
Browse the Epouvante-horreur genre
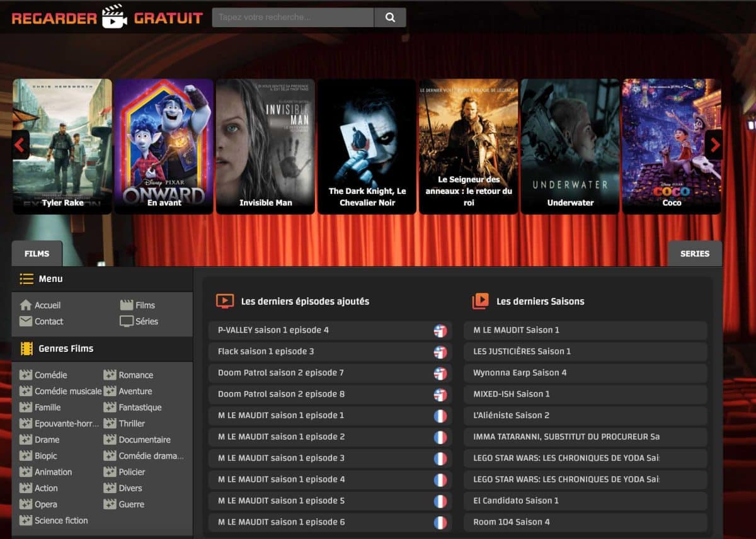pos(67,423)
